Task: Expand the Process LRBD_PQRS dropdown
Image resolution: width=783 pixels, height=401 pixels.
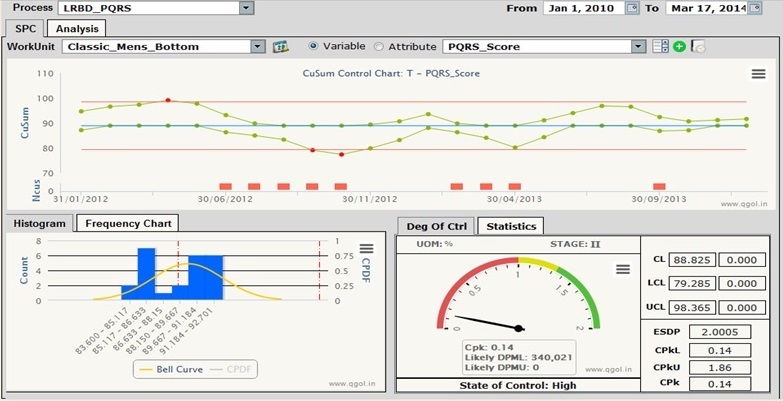Action: pos(246,8)
